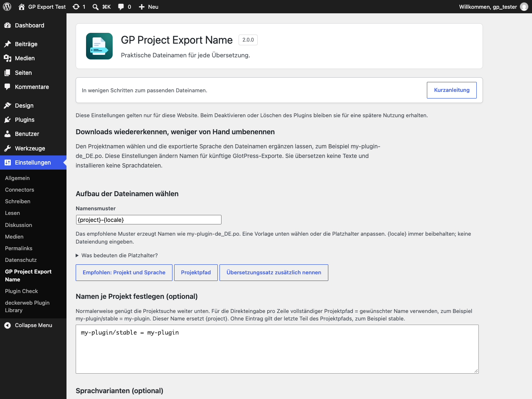
Task: Choose the Projektpfad template button
Action: [x=196, y=273]
